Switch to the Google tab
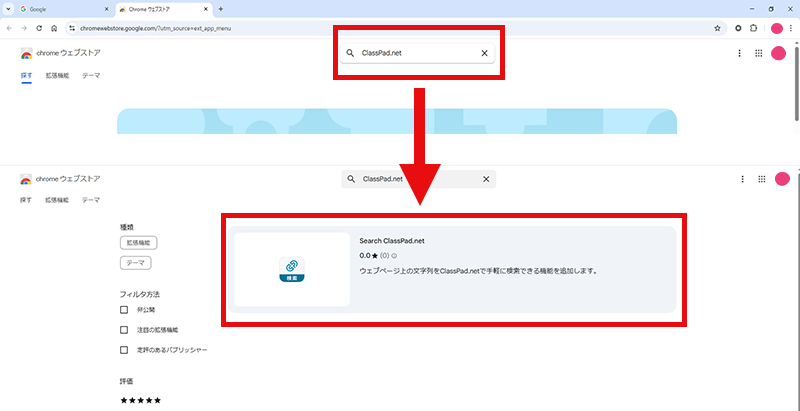 [x=63, y=9]
